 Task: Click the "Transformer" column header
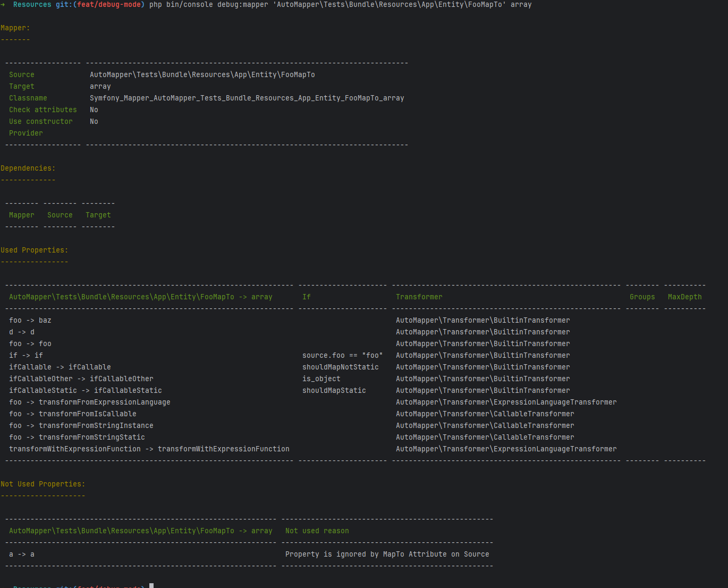click(x=419, y=297)
